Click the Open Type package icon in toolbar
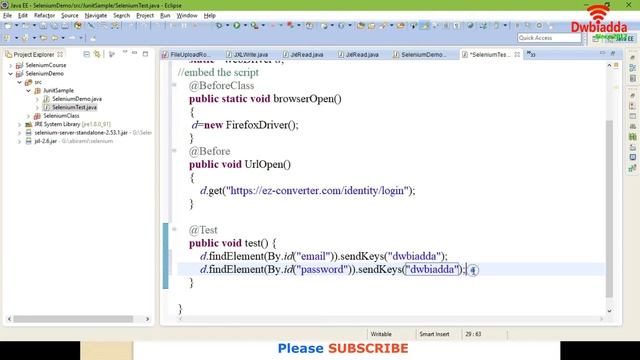Screen dimensions: 640x360 pyautogui.click(x=361, y=25)
